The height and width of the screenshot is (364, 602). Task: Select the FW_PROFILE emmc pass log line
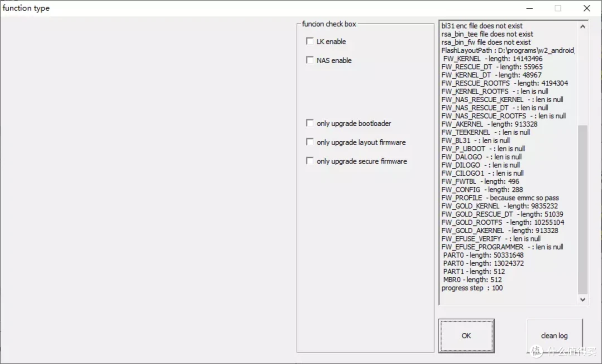499,198
